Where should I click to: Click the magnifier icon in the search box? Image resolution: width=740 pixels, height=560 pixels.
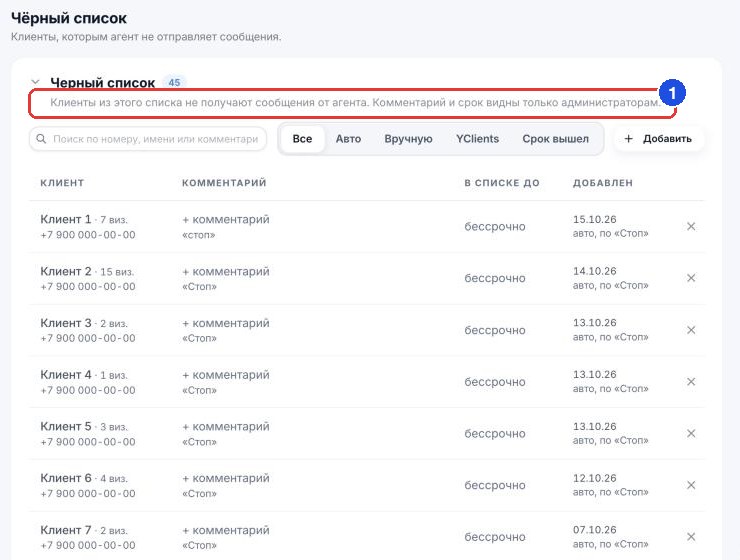point(42,139)
